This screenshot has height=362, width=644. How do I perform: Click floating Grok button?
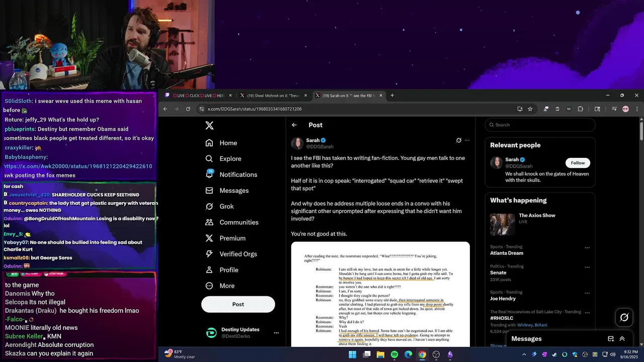pyautogui.click(x=624, y=317)
